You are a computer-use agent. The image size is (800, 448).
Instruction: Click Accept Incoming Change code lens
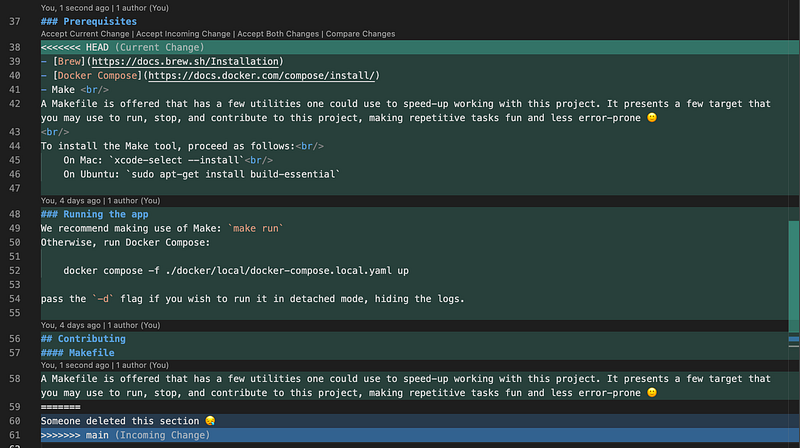click(x=183, y=34)
